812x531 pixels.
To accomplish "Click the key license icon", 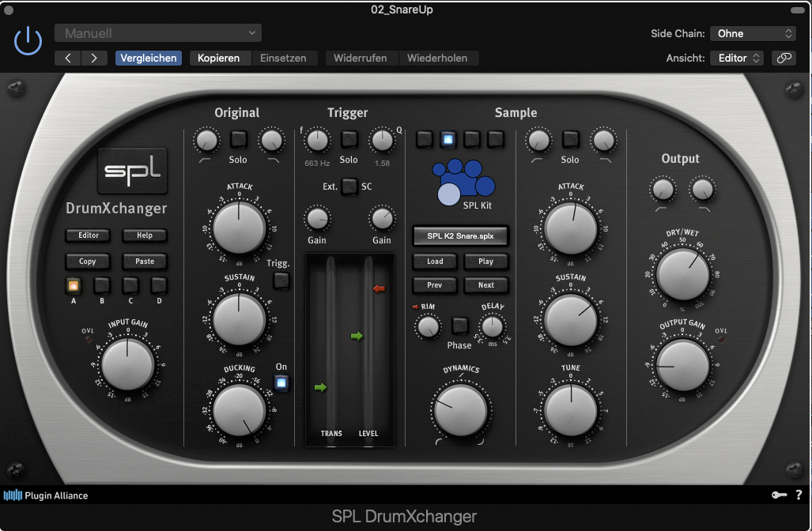I will tap(779, 495).
